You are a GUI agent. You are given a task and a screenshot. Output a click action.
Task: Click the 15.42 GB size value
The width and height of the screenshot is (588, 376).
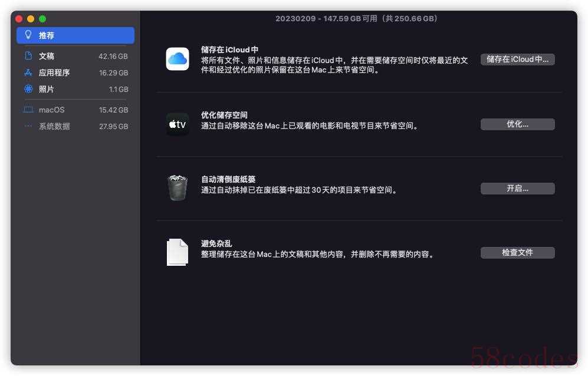pyautogui.click(x=113, y=110)
